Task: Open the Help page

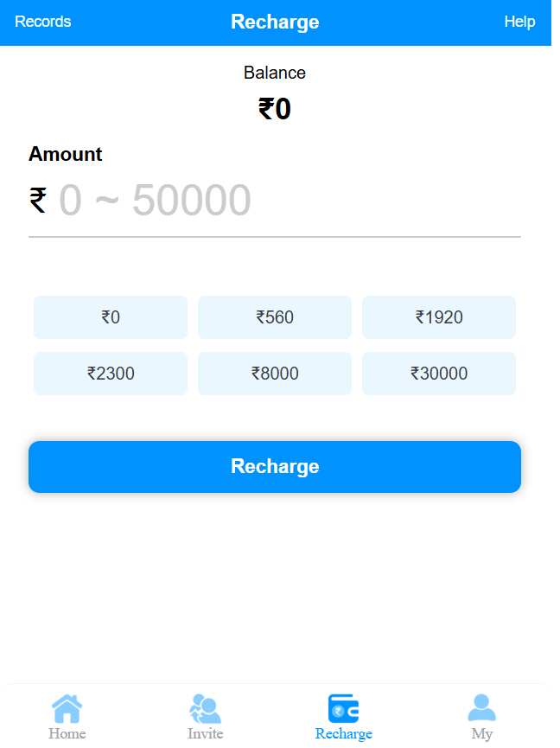Action: 519,22
